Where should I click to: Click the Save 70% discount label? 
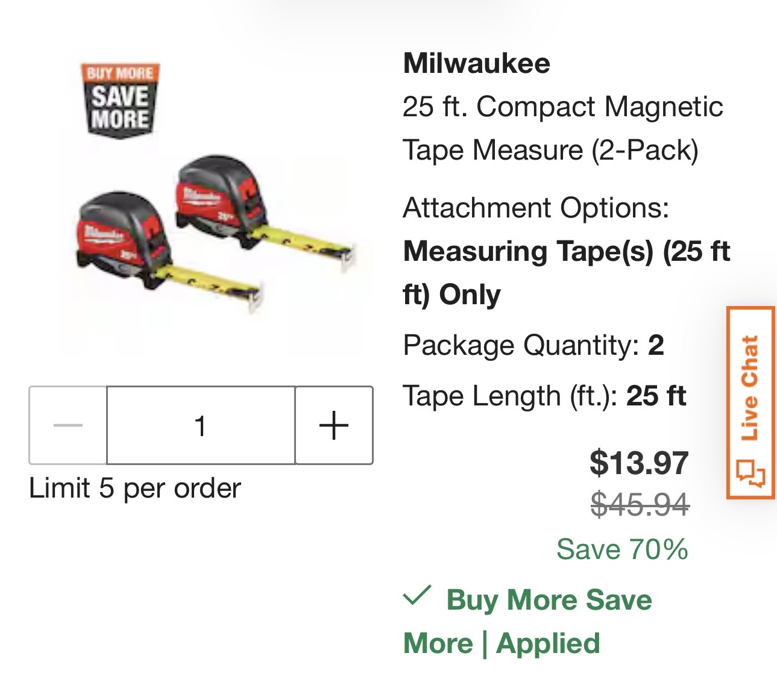pyautogui.click(x=622, y=549)
